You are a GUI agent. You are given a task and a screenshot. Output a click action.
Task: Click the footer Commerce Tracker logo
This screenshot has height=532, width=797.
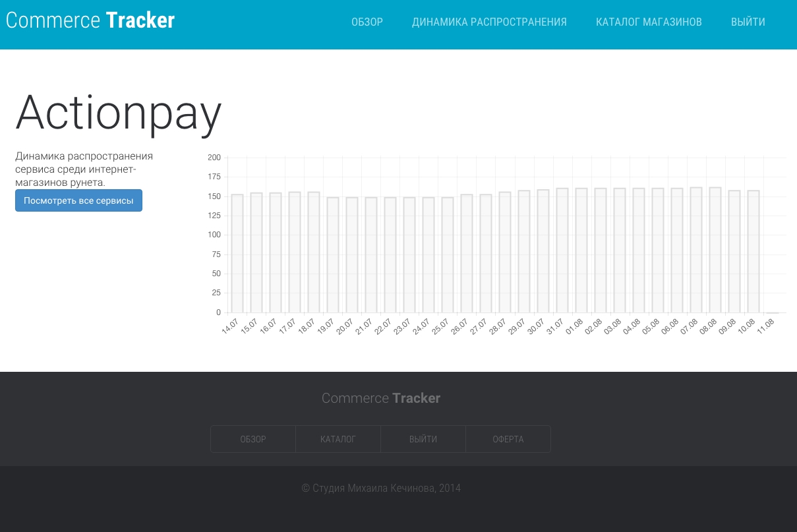pyautogui.click(x=381, y=398)
